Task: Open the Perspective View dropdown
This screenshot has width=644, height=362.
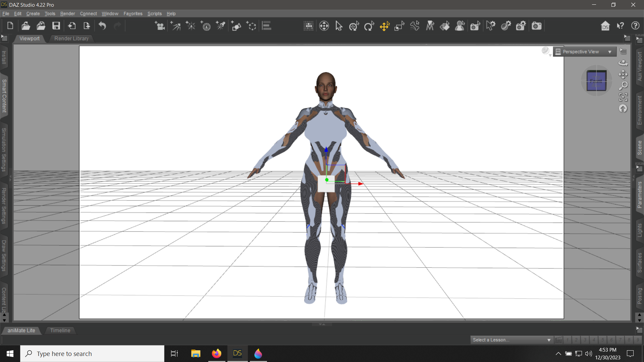Action: pyautogui.click(x=584, y=52)
